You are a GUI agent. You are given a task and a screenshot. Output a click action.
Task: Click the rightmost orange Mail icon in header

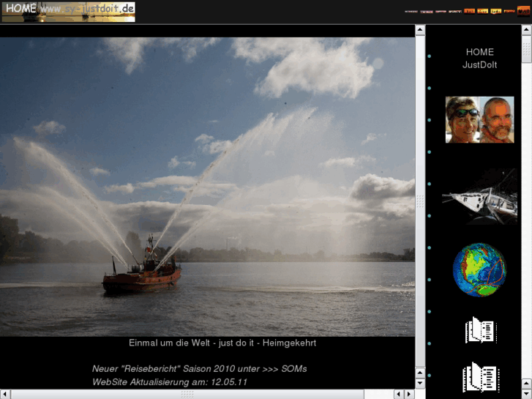(x=525, y=11)
